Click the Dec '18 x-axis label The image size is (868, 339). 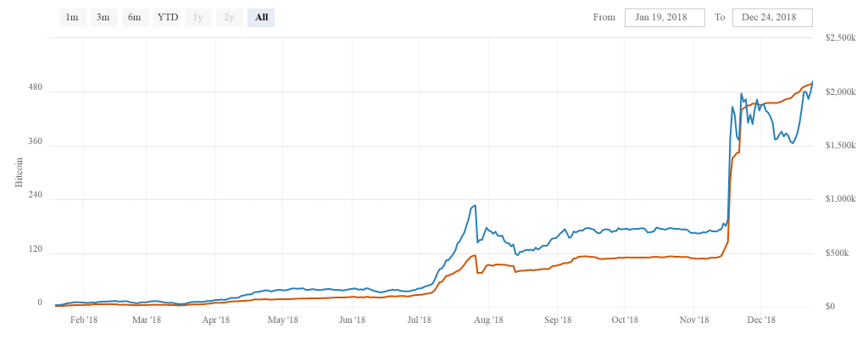tap(761, 320)
